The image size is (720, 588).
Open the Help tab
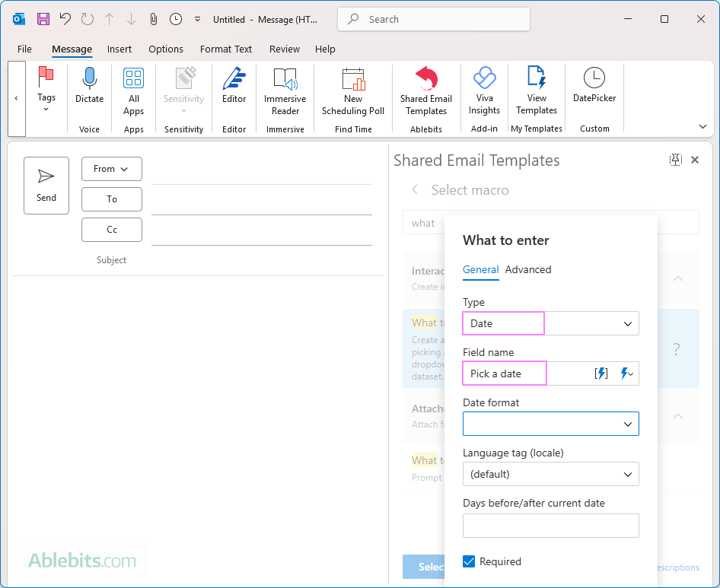(x=325, y=49)
